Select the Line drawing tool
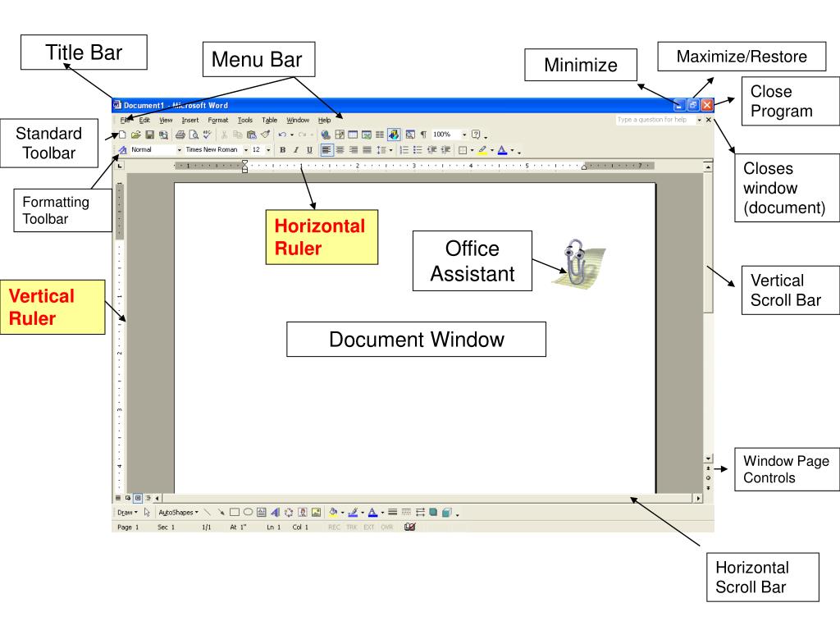Viewport: 840px width, 630px height. (x=208, y=512)
